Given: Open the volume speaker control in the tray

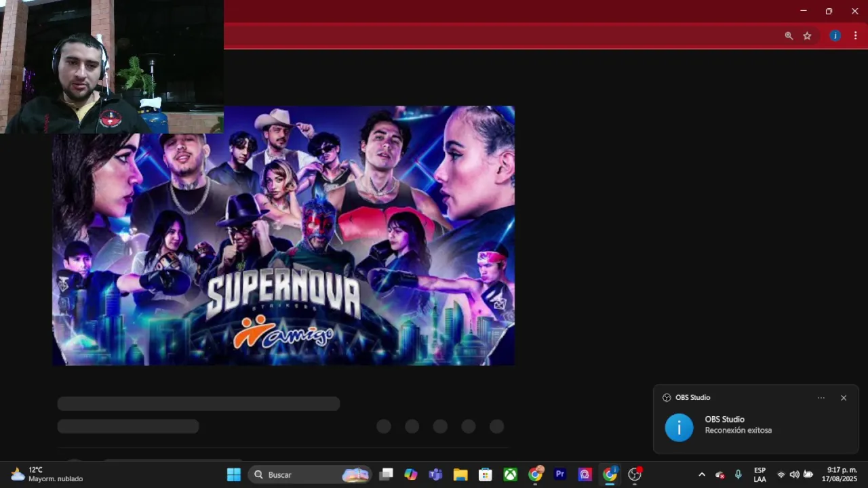Looking at the screenshot, I should [794, 474].
